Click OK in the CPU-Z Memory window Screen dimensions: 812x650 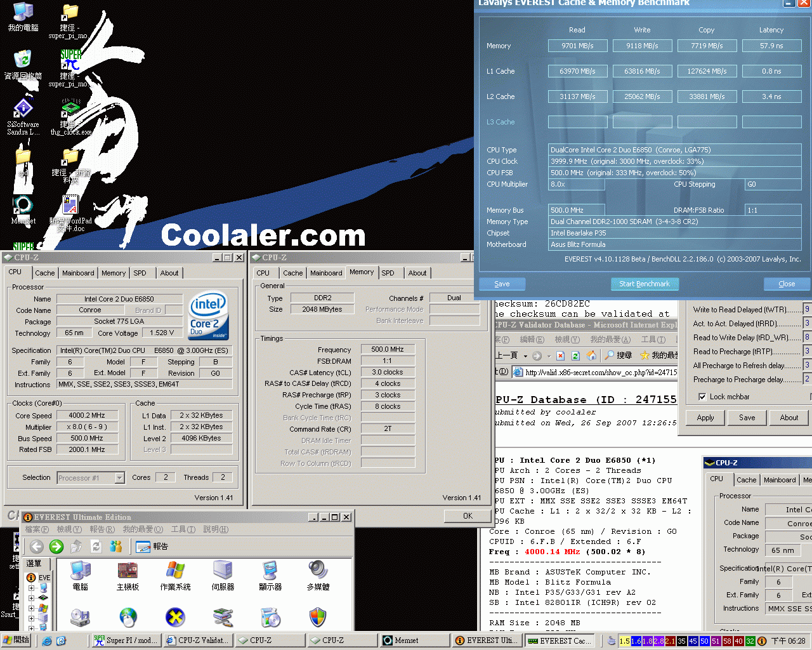coord(468,515)
